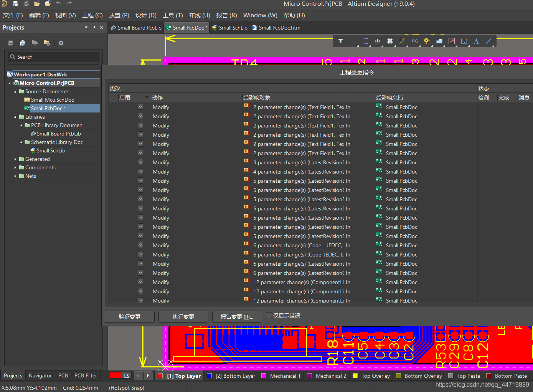Uncheck the first Modify row checkbox
533x392 pixels.
pos(141,107)
